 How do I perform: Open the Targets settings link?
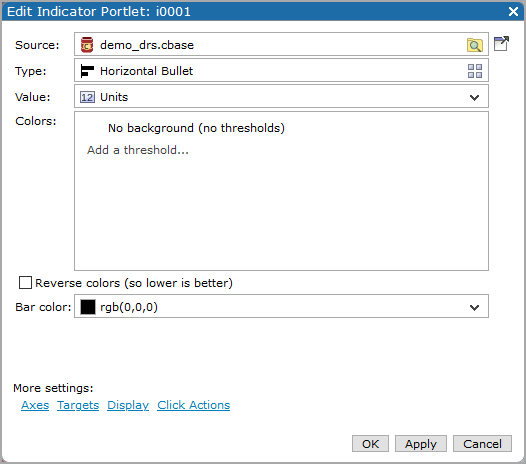78,405
